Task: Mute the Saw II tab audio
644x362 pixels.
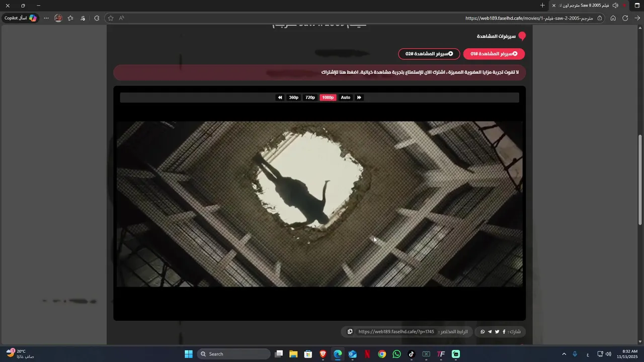Action: point(615,6)
